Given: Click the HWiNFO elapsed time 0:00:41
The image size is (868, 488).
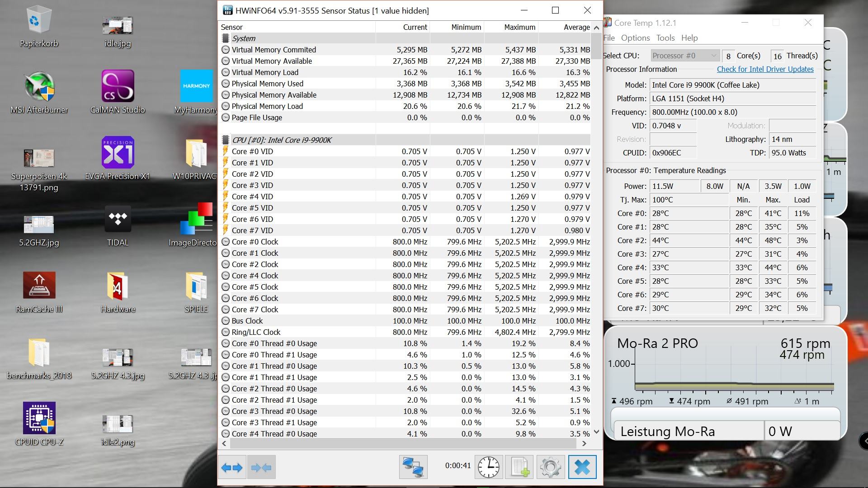Looking at the screenshot, I should coord(458,465).
